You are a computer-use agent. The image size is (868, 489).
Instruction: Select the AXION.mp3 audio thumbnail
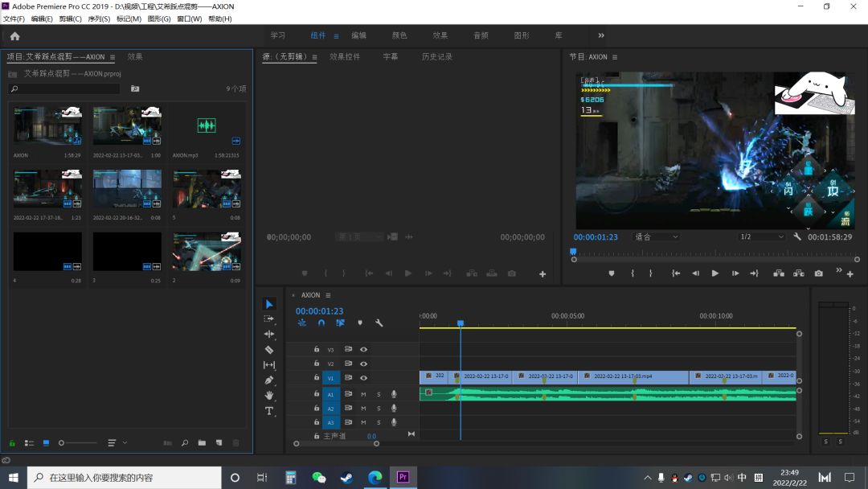(x=207, y=125)
